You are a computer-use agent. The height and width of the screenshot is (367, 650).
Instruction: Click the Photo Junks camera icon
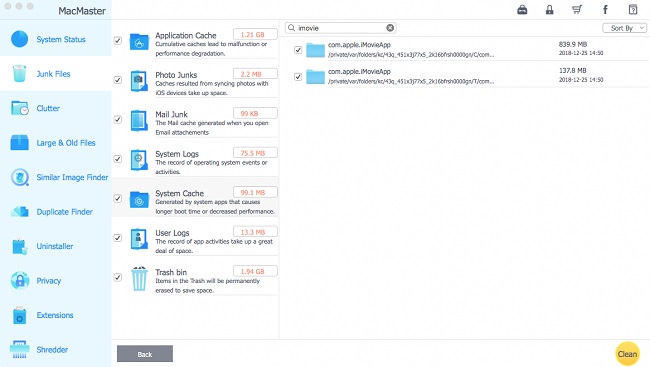(x=139, y=81)
